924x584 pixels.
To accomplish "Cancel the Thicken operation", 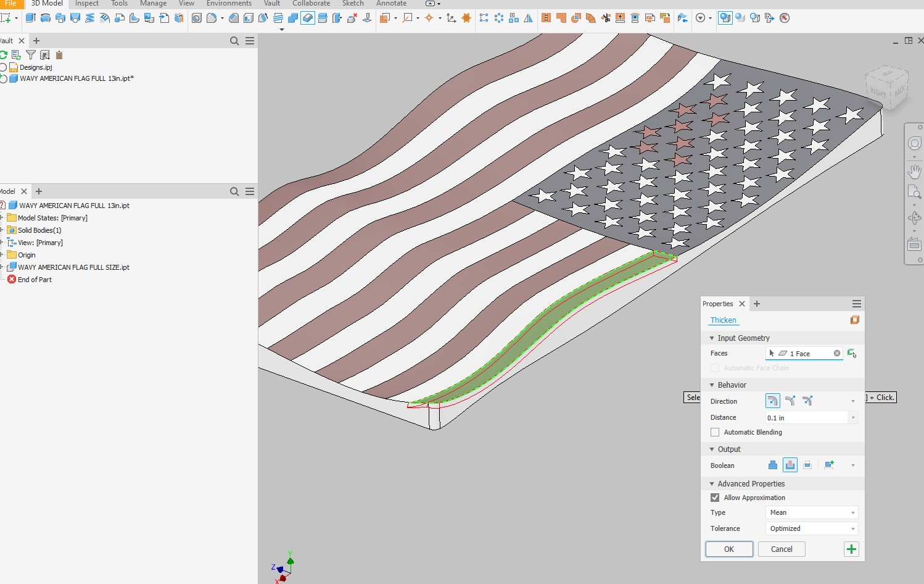I will click(782, 549).
